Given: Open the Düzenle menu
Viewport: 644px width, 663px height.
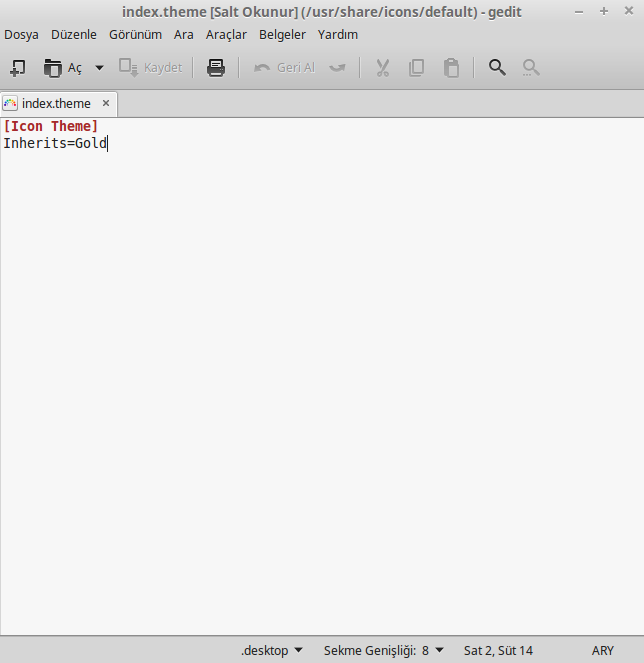Looking at the screenshot, I should [74, 35].
